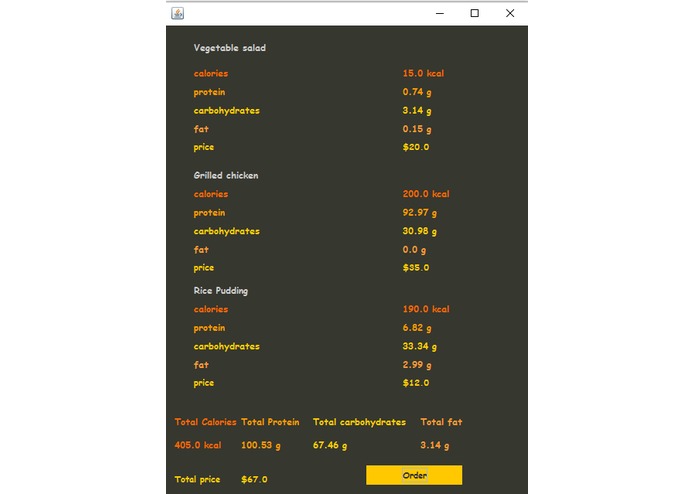
Task: Click the Total price label
Action: (197, 479)
